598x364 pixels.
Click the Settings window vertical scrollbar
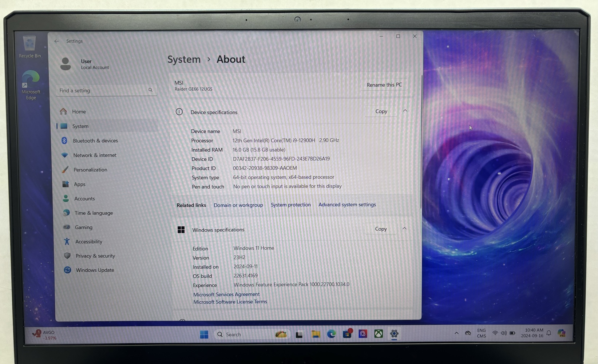(x=421, y=142)
